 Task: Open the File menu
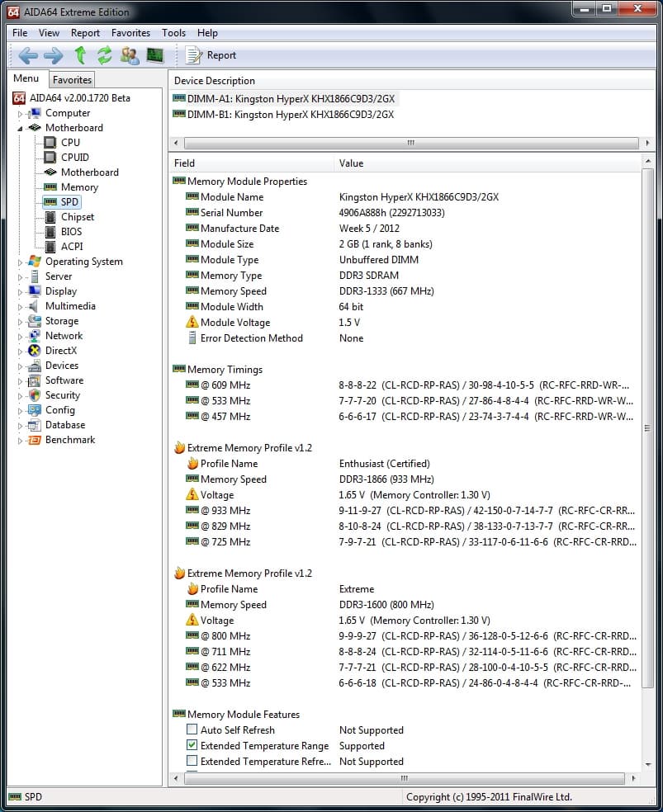point(20,33)
